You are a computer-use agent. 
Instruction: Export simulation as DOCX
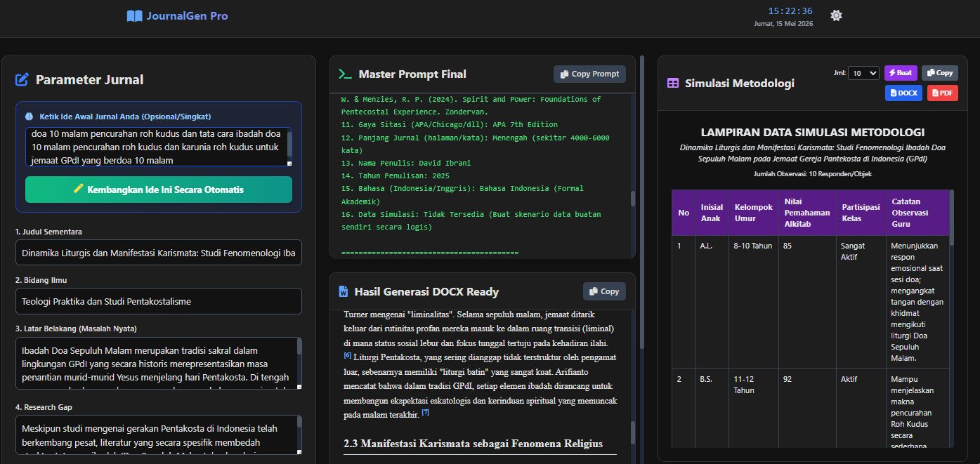903,93
